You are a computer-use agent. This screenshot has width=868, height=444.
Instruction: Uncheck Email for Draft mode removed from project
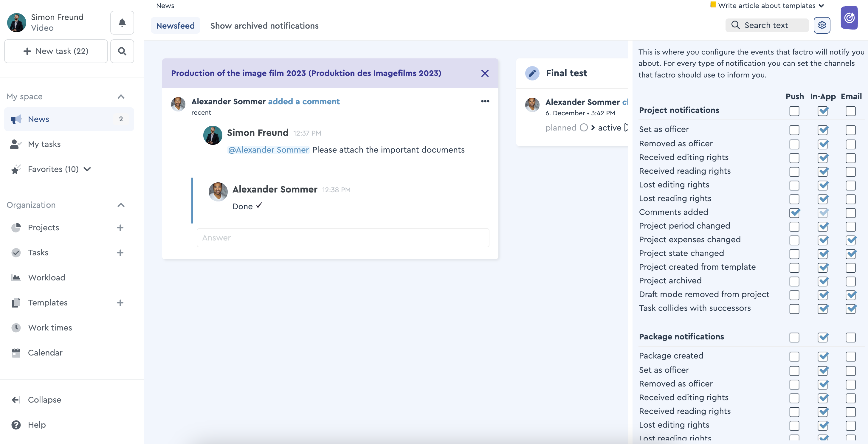click(x=850, y=295)
